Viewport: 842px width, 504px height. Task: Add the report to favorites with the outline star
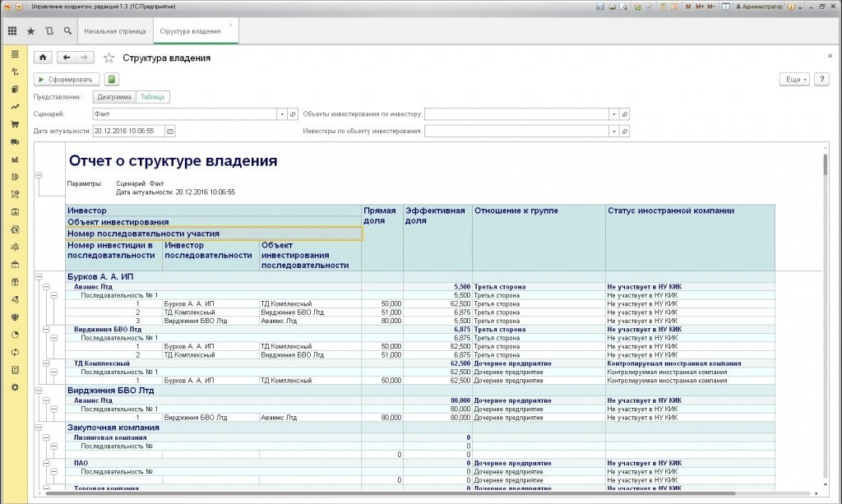pyautogui.click(x=109, y=58)
